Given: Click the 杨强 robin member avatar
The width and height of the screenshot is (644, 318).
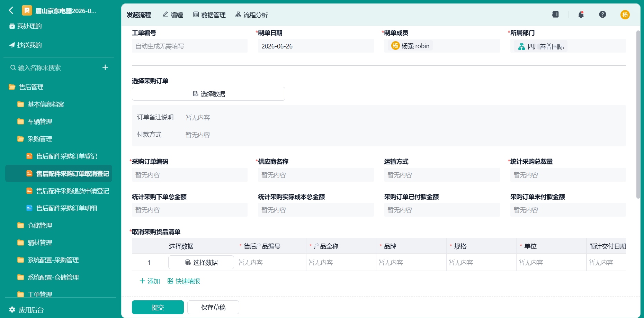Looking at the screenshot, I should (x=395, y=46).
